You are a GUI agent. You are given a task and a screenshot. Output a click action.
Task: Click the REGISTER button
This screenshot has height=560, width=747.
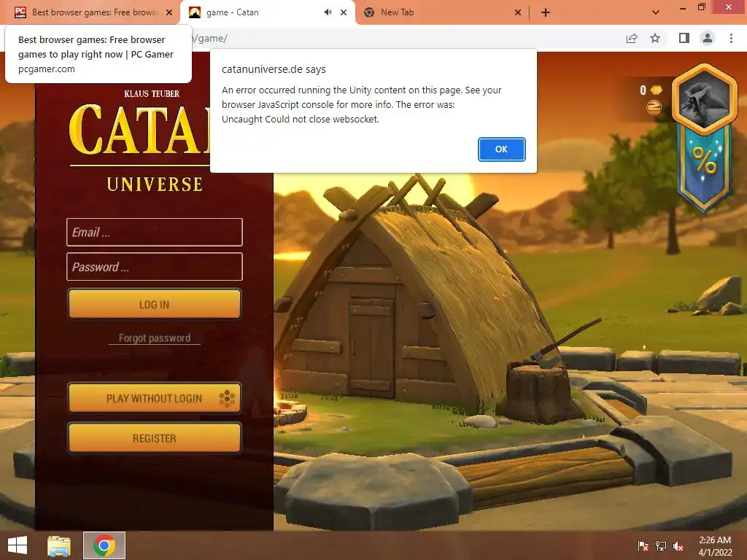155,437
